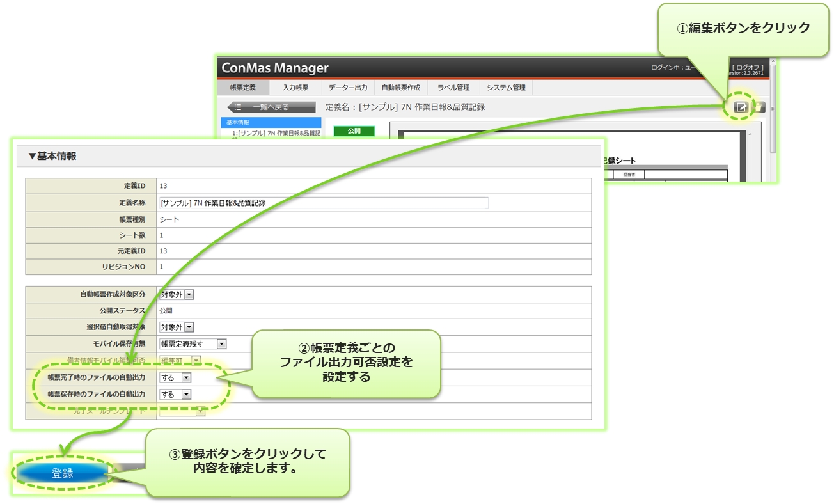
Task: Switch to データー出力 tab
Action: pyautogui.click(x=348, y=88)
